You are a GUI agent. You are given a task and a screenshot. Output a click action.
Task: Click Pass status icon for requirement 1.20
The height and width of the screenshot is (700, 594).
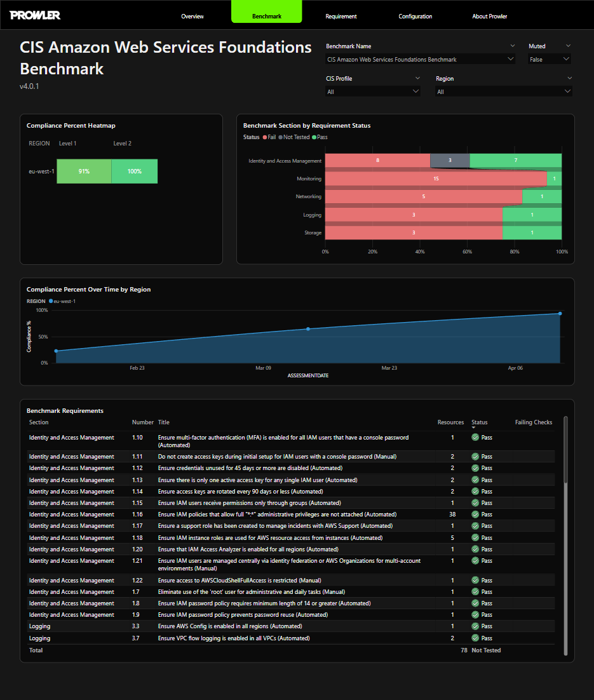click(475, 549)
